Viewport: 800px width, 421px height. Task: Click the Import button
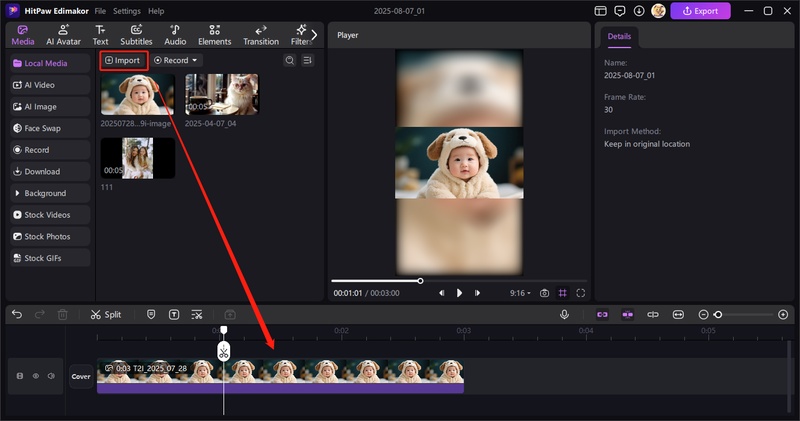coord(123,60)
